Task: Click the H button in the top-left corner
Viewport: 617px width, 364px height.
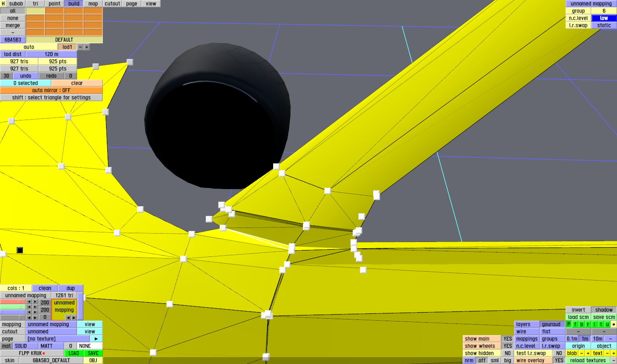Action: coord(3,4)
